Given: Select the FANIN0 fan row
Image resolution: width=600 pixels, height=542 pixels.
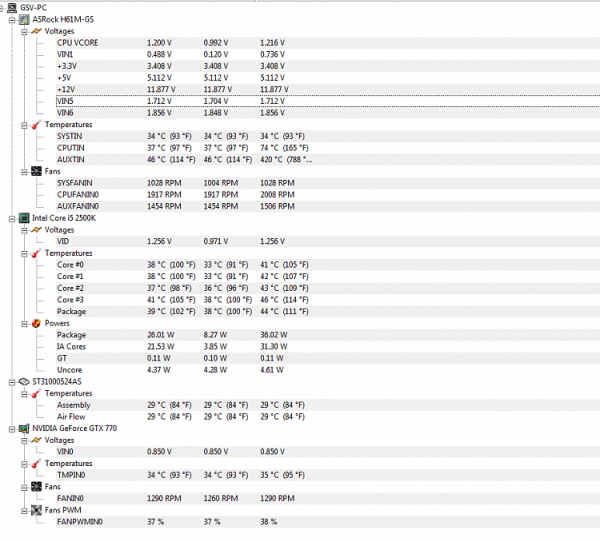Looking at the screenshot, I should (x=328, y=498).
